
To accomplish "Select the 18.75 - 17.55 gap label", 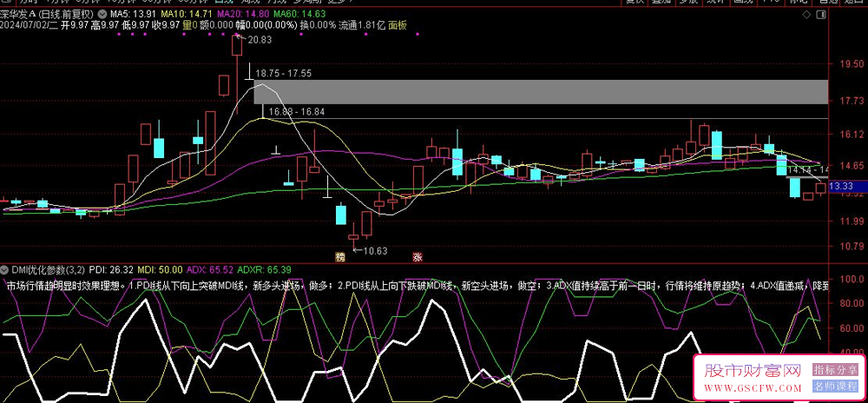I will coord(284,73).
